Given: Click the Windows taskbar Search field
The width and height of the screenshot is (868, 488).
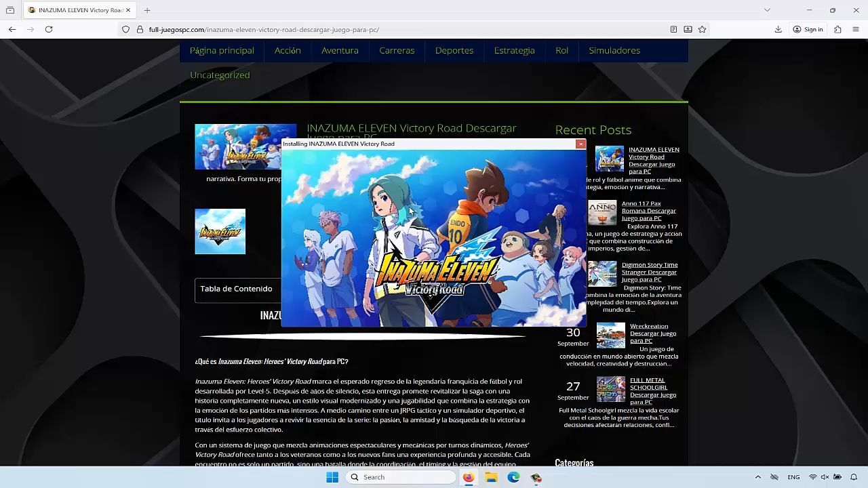Looking at the screenshot, I should click(401, 477).
